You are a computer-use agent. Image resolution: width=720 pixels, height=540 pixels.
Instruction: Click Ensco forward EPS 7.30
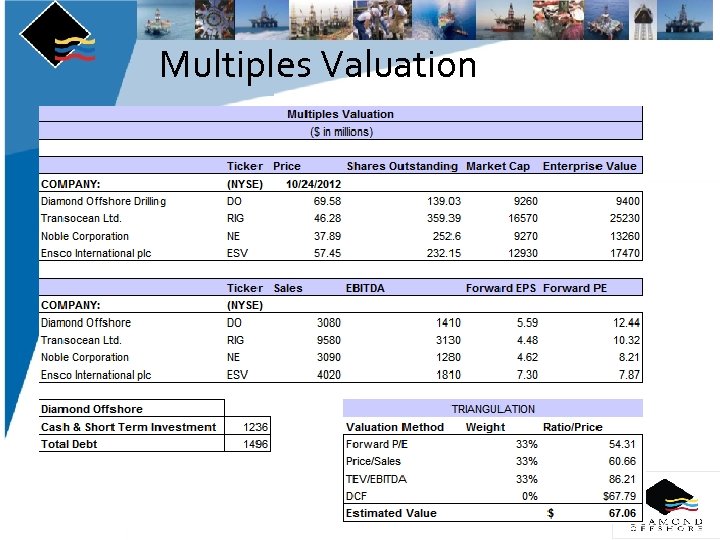click(x=527, y=375)
